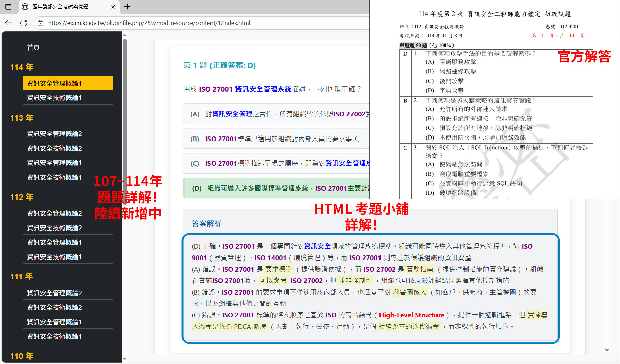
Task: Close the 歷年資訊安全考試與標題 tab
Action: coord(113,7)
